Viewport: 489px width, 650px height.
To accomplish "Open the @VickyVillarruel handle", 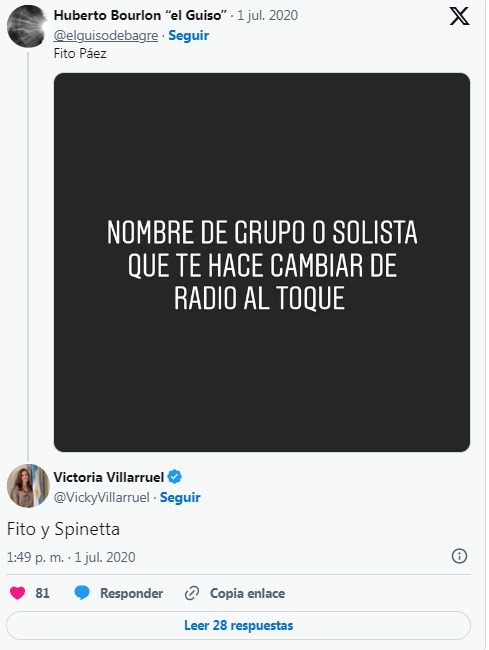I will tap(102, 497).
